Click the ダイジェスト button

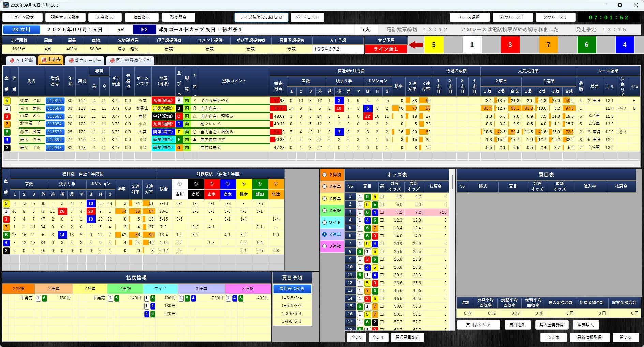coord(307,17)
